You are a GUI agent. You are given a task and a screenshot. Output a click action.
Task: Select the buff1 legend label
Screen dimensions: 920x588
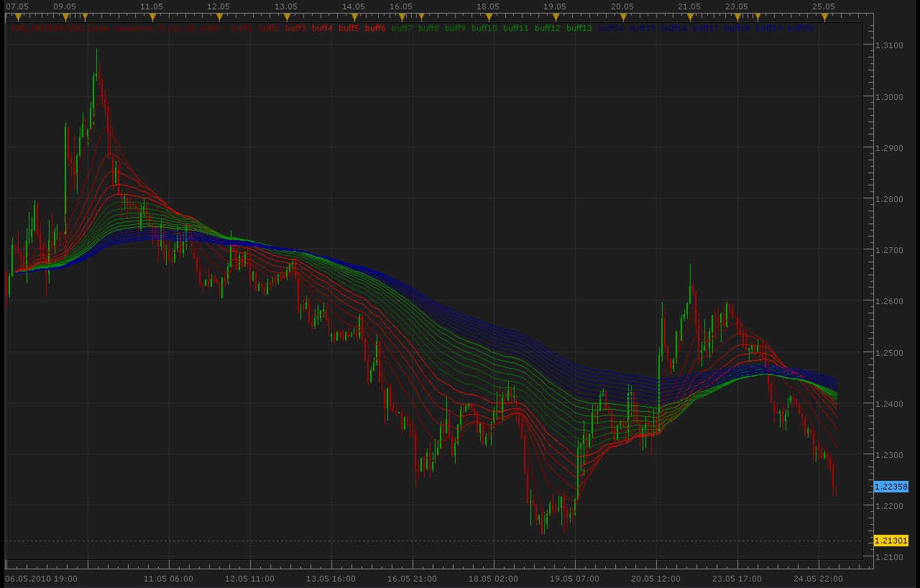(x=242, y=28)
